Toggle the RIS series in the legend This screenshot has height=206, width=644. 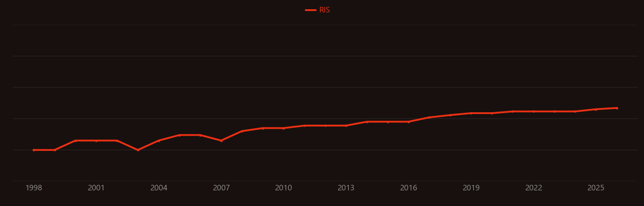point(317,10)
